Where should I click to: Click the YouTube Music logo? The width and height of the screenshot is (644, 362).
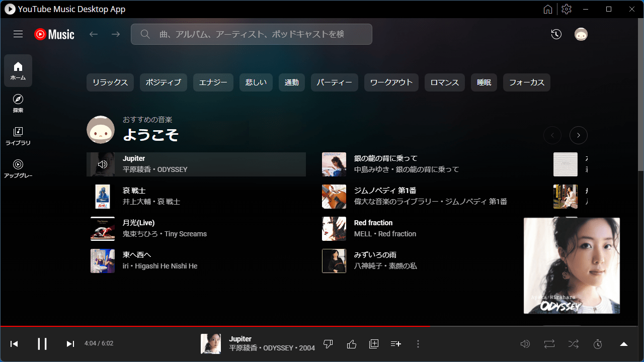pos(54,34)
